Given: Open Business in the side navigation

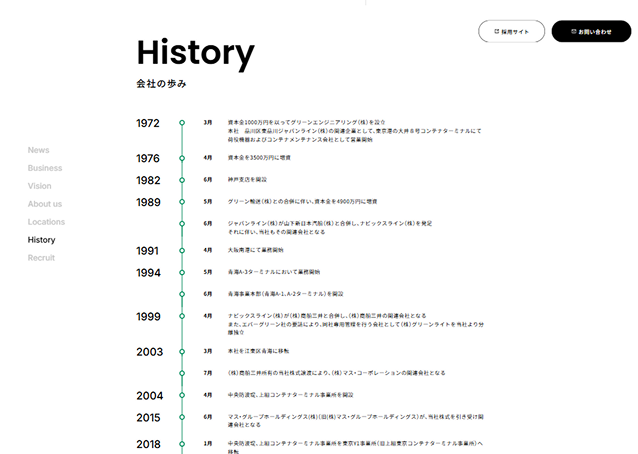Looking at the screenshot, I should pyautogui.click(x=45, y=168).
